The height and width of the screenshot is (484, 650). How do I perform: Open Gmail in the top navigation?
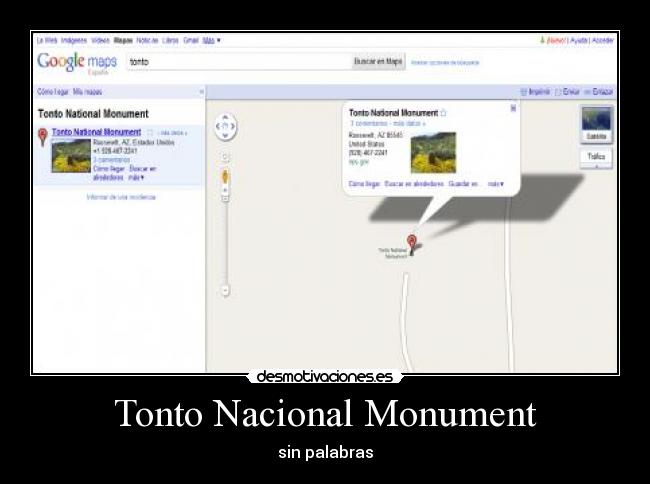[191, 40]
